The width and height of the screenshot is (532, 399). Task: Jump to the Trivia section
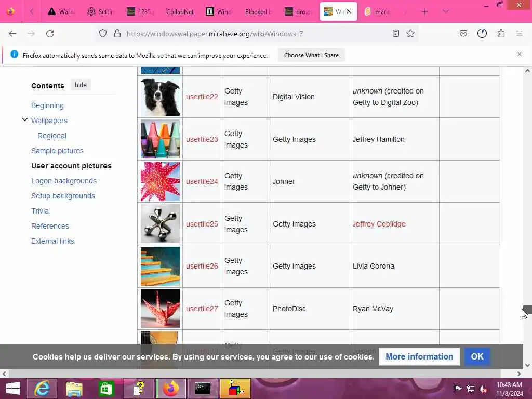(40, 211)
